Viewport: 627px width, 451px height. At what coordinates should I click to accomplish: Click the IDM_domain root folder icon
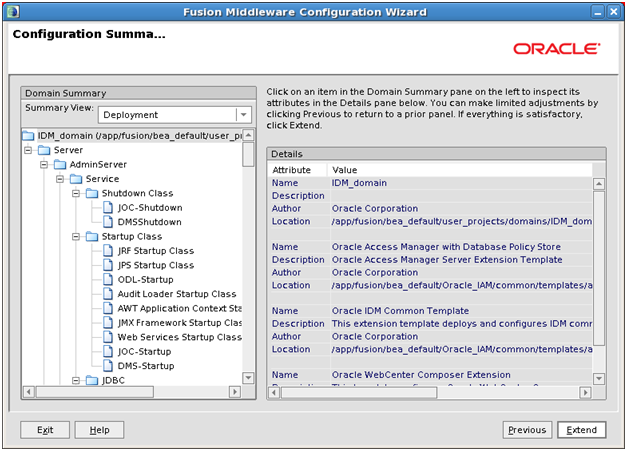(28, 136)
